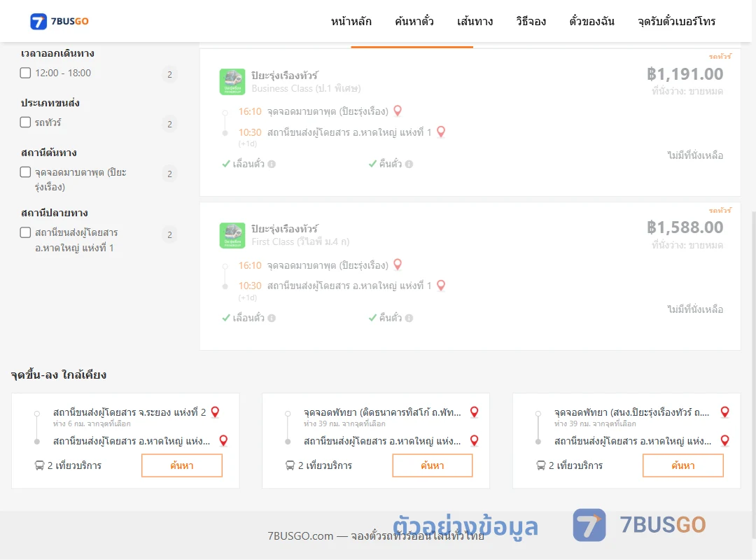756x560 pixels.
Task: Click destination map pin in the ธนาคารทิสโก้ nearby card
Action: click(x=475, y=440)
